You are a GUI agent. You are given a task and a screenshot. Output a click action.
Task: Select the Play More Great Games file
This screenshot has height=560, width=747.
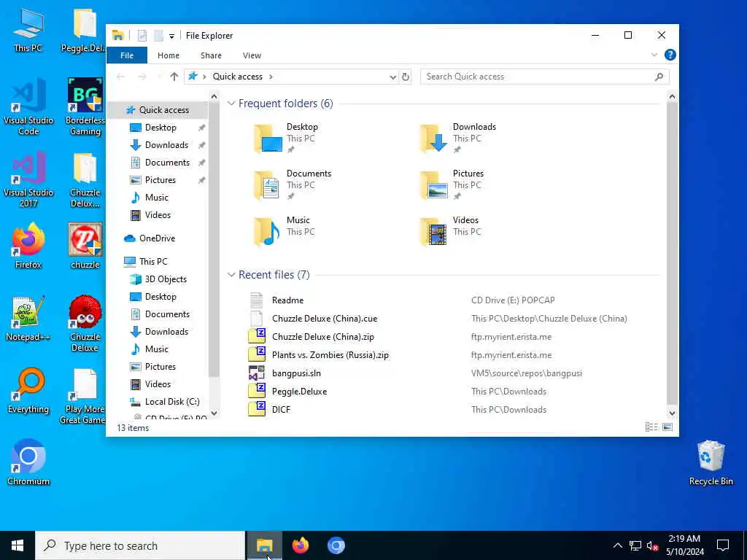[83, 396]
